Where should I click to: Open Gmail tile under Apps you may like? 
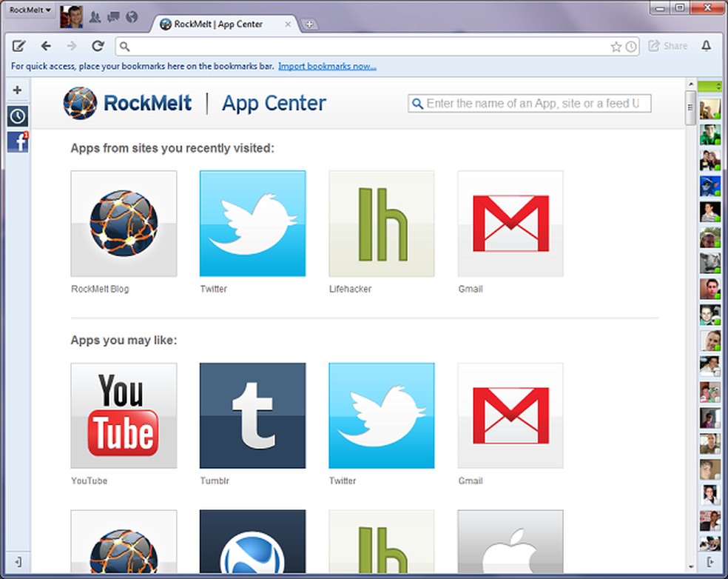(510, 415)
